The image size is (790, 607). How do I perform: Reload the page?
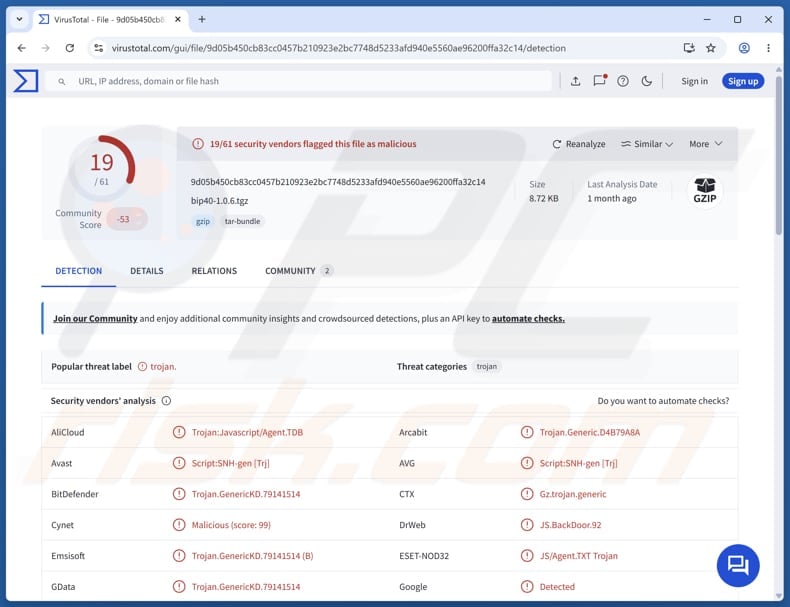pos(70,48)
